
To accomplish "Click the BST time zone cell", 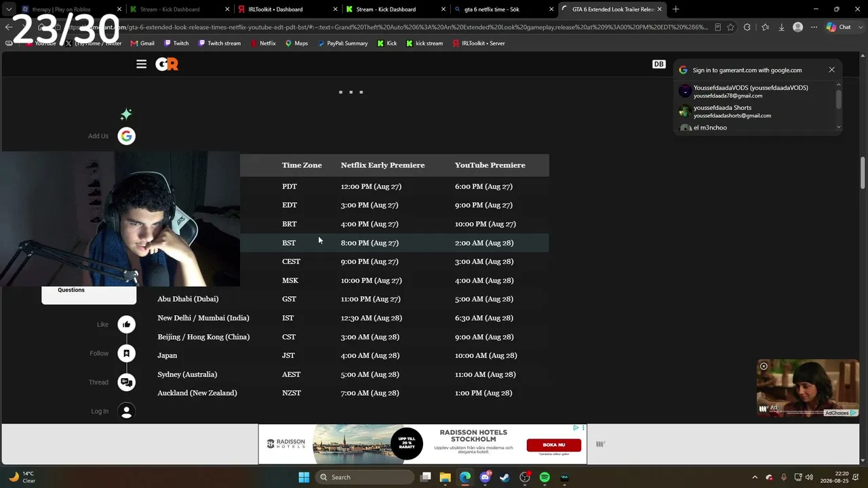I will [289, 243].
